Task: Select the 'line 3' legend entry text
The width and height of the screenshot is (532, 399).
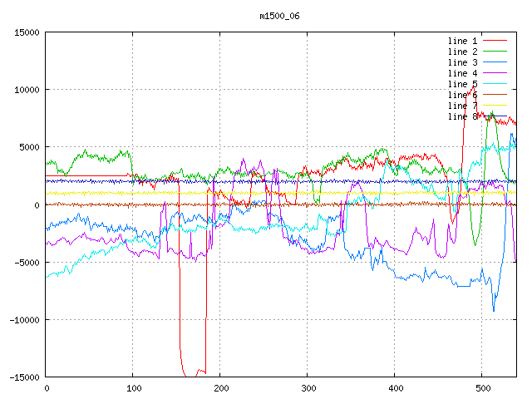Action: tap(462, 62)
